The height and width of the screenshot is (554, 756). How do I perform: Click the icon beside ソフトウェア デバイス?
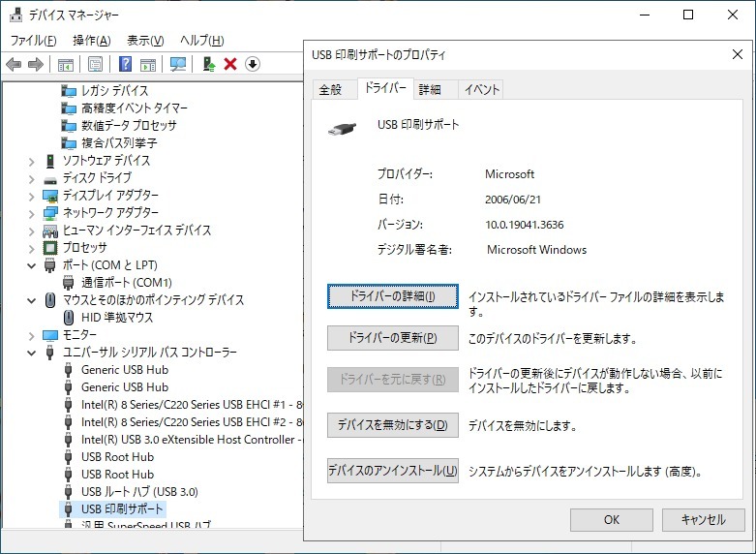coord(50,161)
